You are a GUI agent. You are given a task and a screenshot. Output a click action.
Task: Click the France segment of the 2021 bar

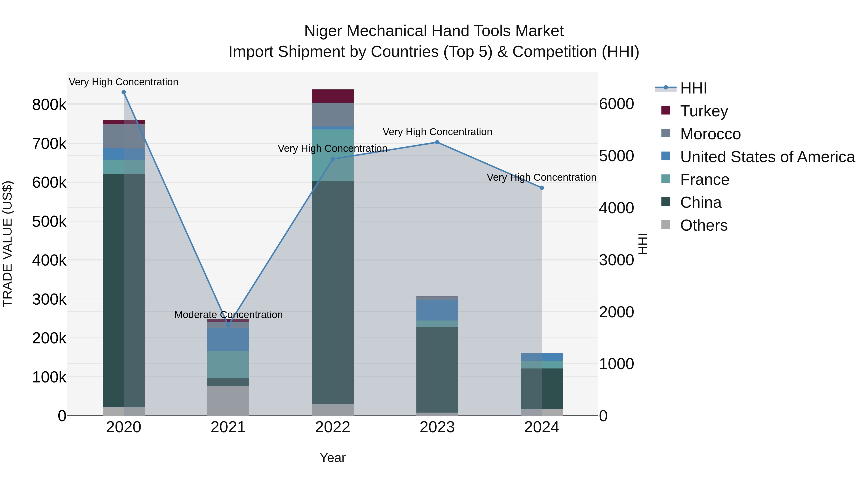pos(228,364)
